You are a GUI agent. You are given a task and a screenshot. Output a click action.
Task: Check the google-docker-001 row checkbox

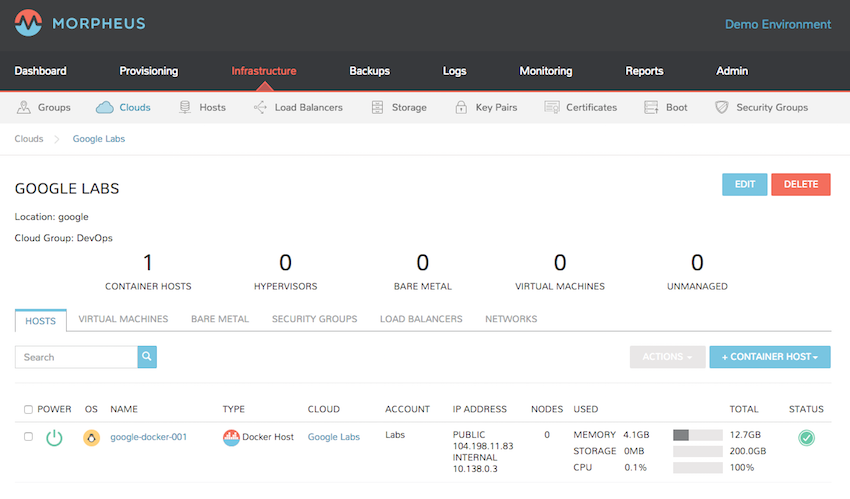tap(28, 436)
